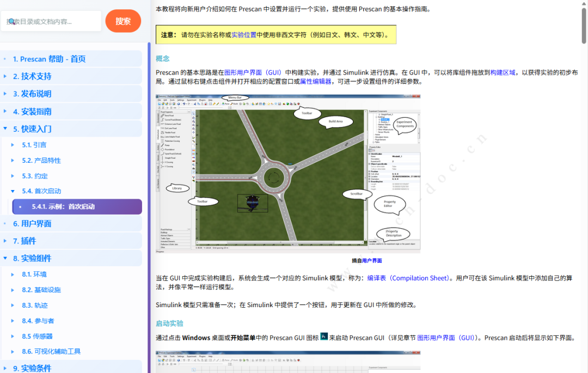Expand the 8.4. 参与者 subsection arrow
This screenshot has width=588, height=373.
point(13,321)
